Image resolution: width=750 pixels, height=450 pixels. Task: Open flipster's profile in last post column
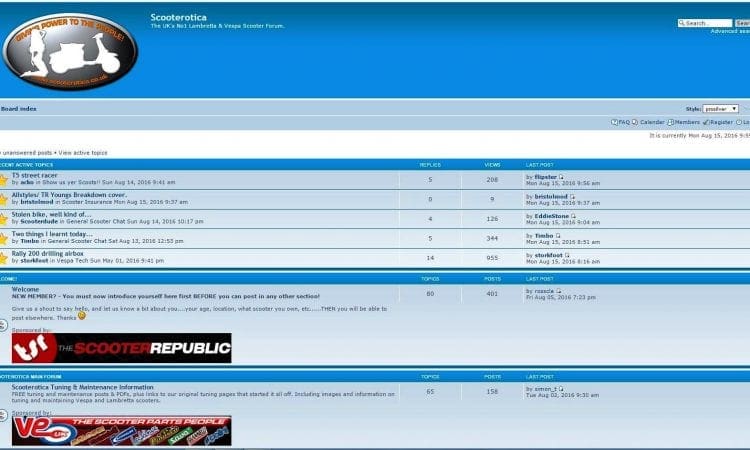tap(545, 177)
